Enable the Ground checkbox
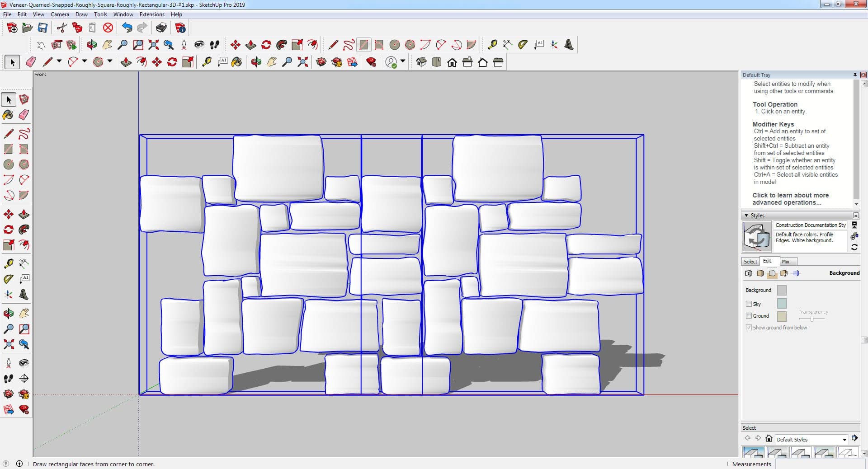This screenshot has width=868, height=469. (749, 316)
